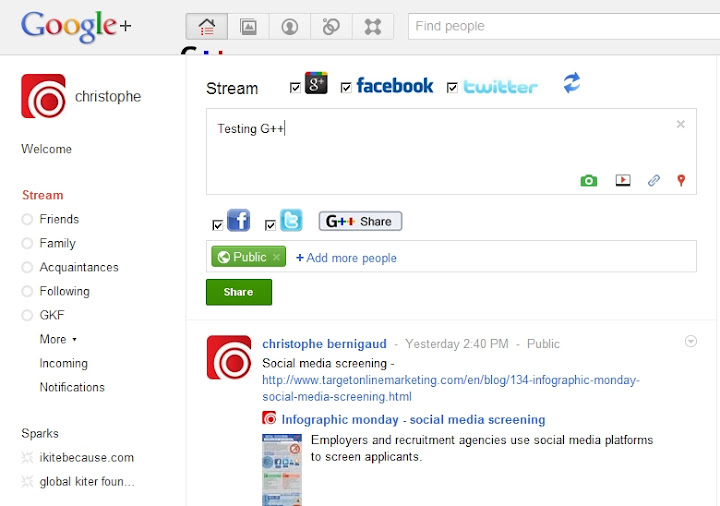Open the Home stream icon in top bar
Screen dimensions: 720x506
pyautogui.click(x=207, y=27)
